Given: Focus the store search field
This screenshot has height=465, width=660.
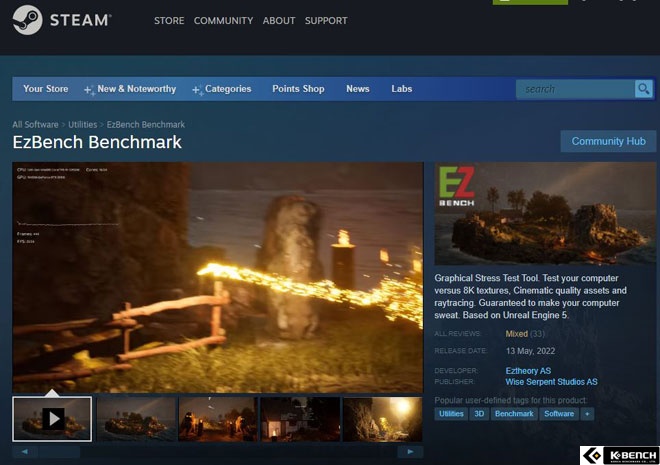Looking at the screenshot, I should point(575,89).
